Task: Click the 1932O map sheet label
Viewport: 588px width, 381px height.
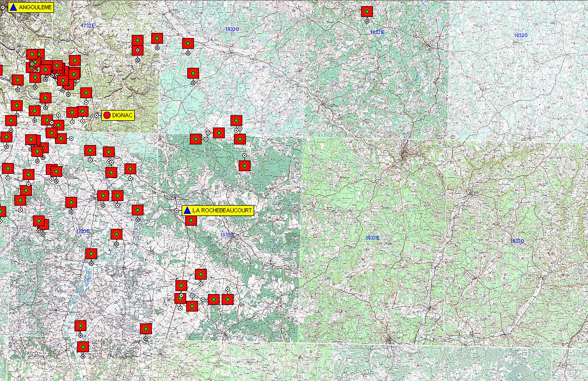Action: tap(521, 35)
